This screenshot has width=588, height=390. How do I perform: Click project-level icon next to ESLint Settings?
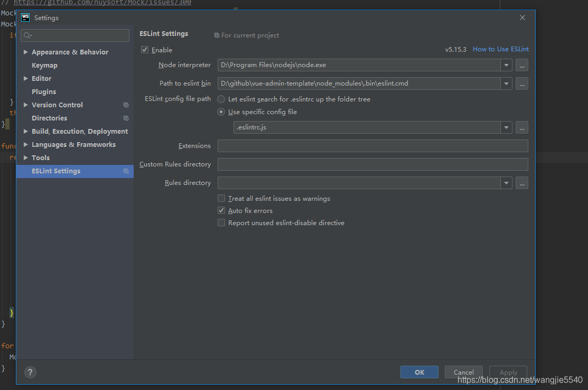126,171
